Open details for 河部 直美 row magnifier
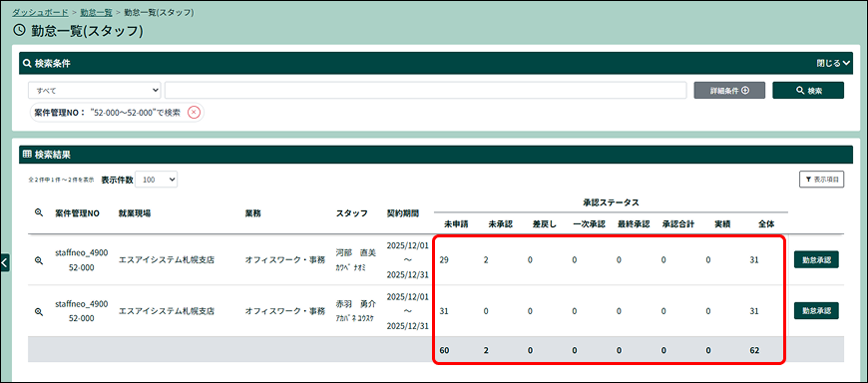The width and height of the screenshot is (868, 383). [x=39, y=260]
